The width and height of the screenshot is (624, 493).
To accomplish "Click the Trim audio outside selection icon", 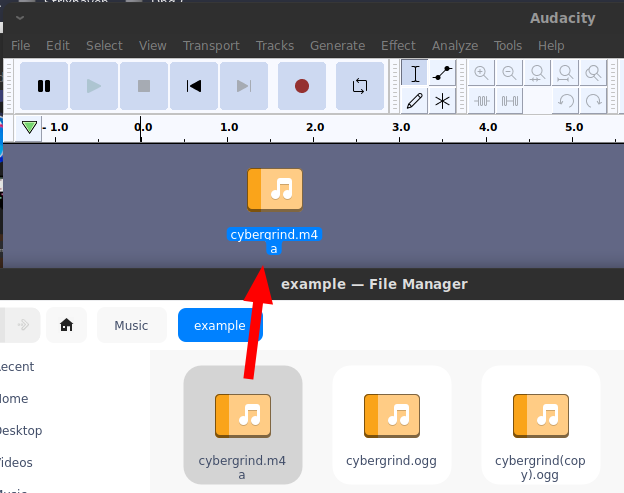I will tap(481, 101).
